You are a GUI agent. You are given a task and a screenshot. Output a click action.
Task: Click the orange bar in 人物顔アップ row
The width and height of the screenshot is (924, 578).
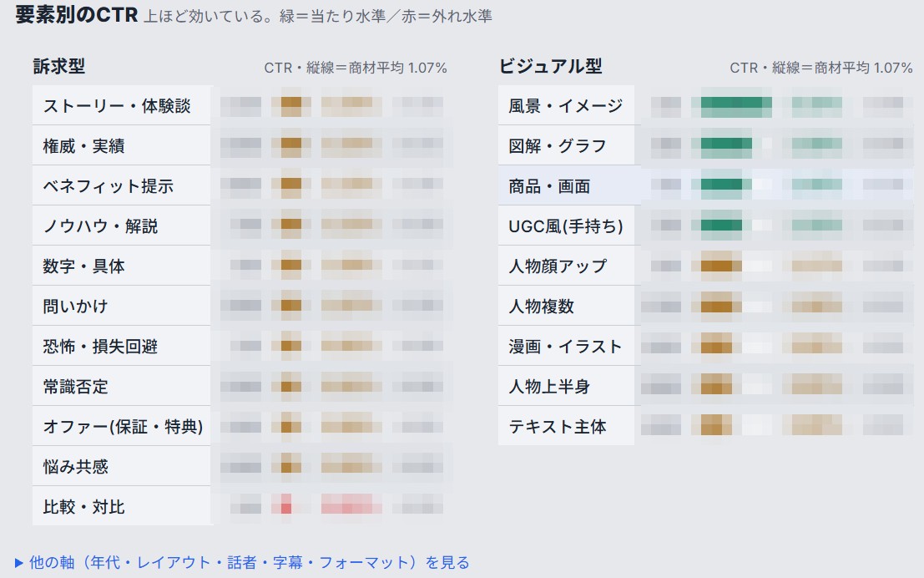click(x=720, y=266)
